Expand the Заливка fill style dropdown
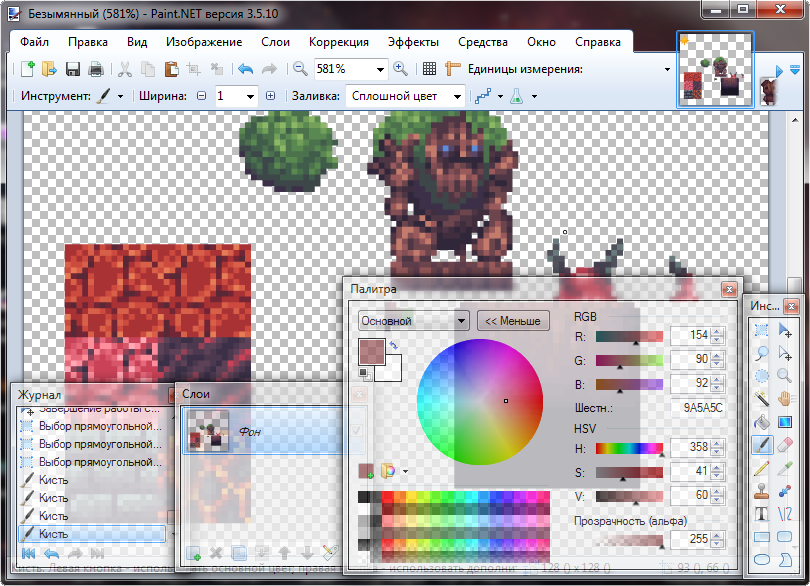Screen dimensions: 810x586 [457, 96]
